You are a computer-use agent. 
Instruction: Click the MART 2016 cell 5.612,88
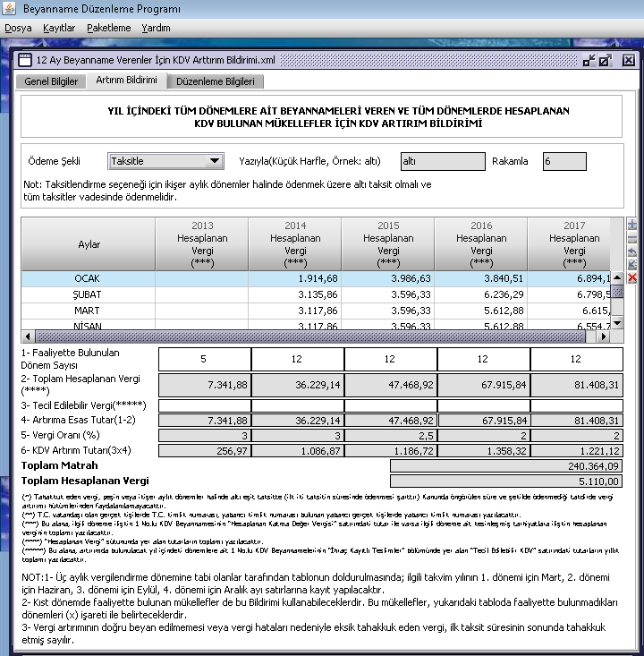(x=481, y=311)
